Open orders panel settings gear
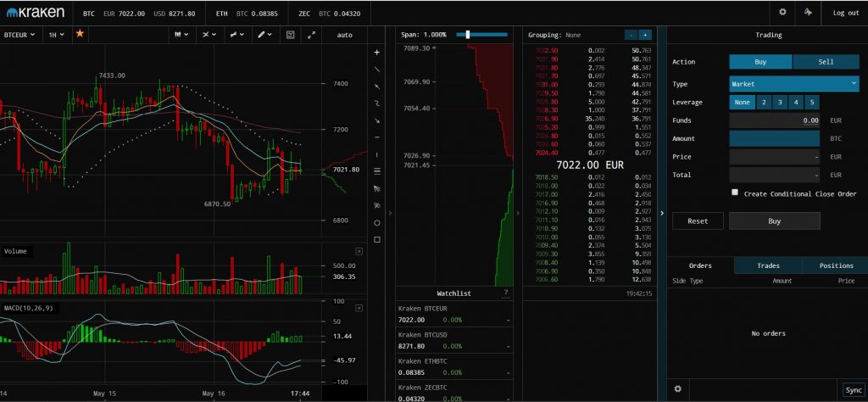 [x=677, y=389]
